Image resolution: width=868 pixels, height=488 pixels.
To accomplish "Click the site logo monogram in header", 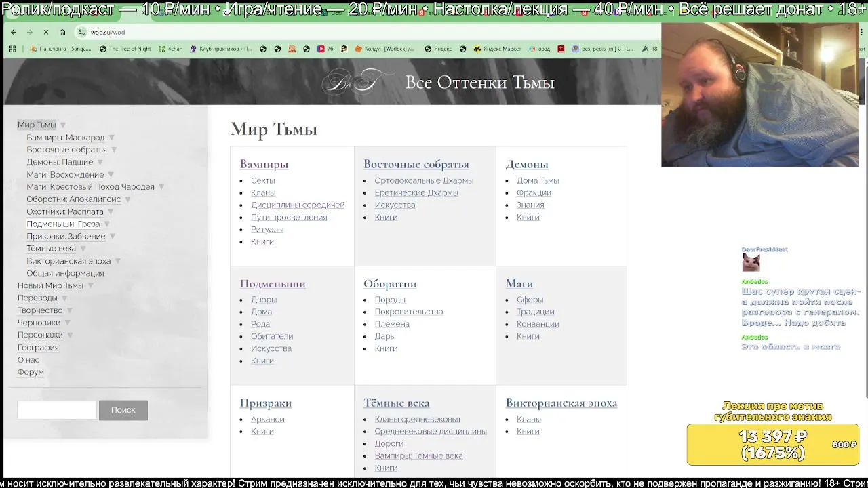I will [x=357, y=82].
